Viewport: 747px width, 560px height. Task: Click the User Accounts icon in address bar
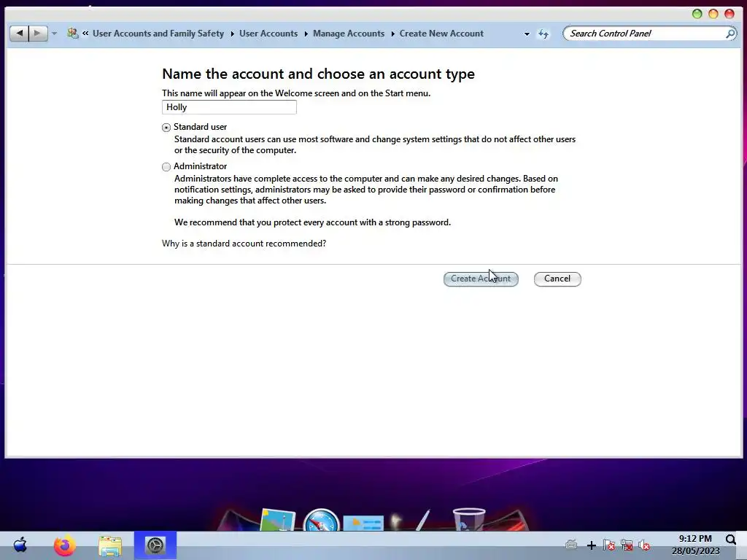pos(72,34)
